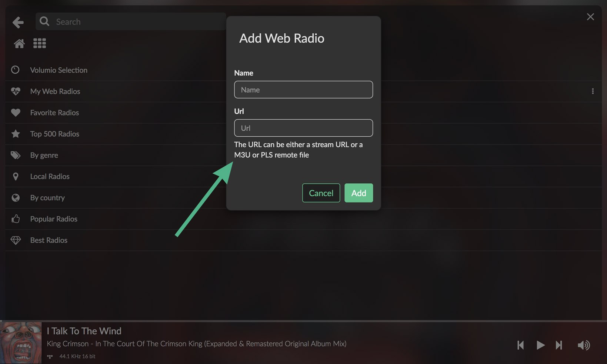Open the three-dot menu for My Web Radios
This screenshot has width=607, height=364.
tap(593, 91)
